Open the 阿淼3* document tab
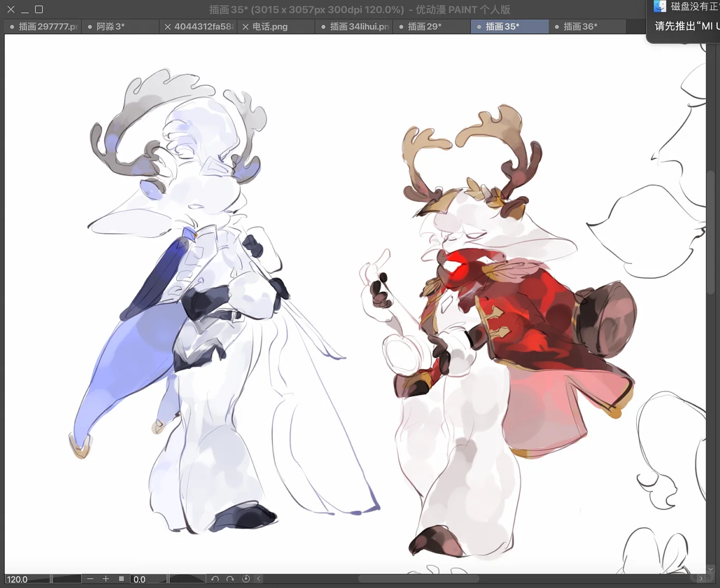 pyautogui.click(x=121, y=27)
